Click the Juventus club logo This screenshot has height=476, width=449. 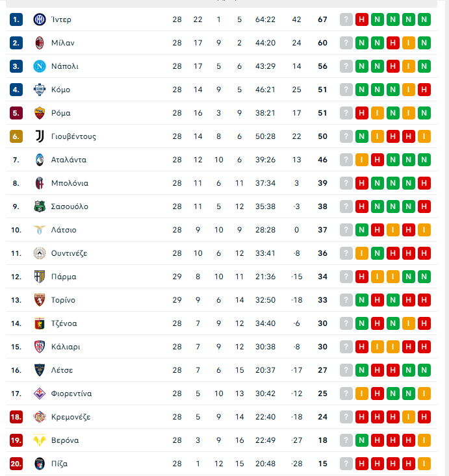click(40, 136)
